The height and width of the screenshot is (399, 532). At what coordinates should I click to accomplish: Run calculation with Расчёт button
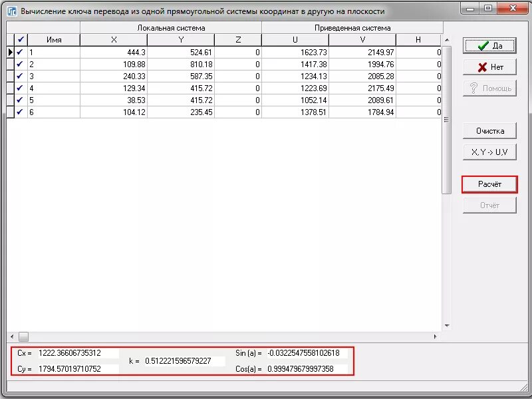[x=489, y=184]
